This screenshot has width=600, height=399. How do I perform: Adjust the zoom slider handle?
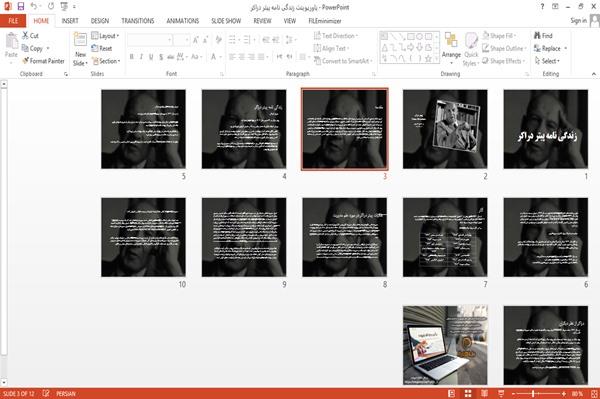[x=533, y=393]
